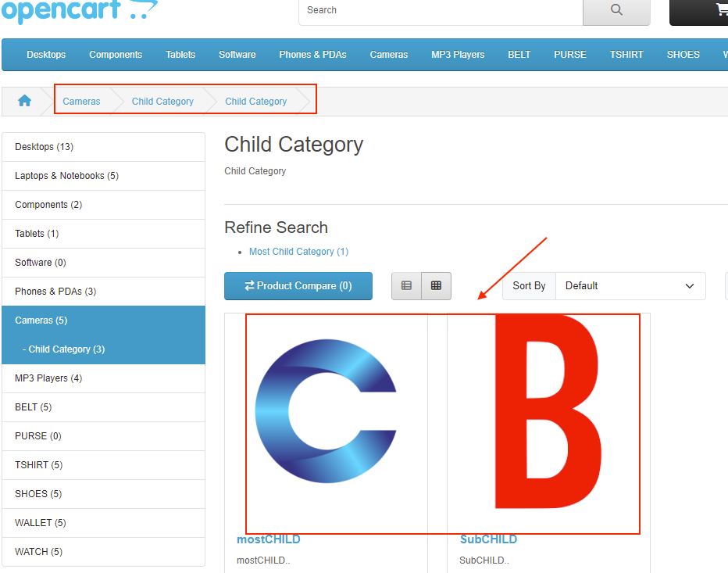Click the OpenCart logo
The width and height of the screenshot is (728, 573).
(x=78, y=11)
